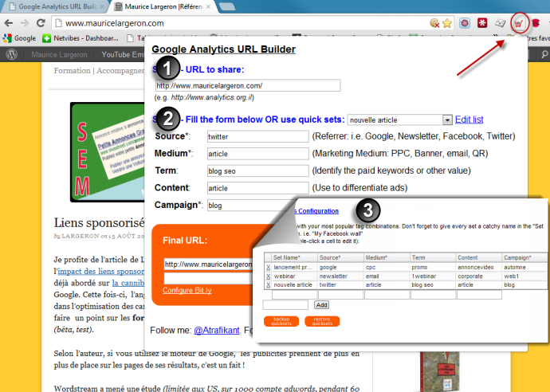Close the Google Analytics URL Builder tab
Image resolution: width=550 pixels, height=392 pixels.
102,6
